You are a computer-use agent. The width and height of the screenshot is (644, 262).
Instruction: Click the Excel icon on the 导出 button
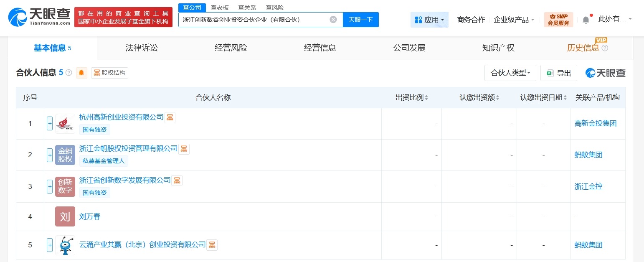[x=550, y=73]
